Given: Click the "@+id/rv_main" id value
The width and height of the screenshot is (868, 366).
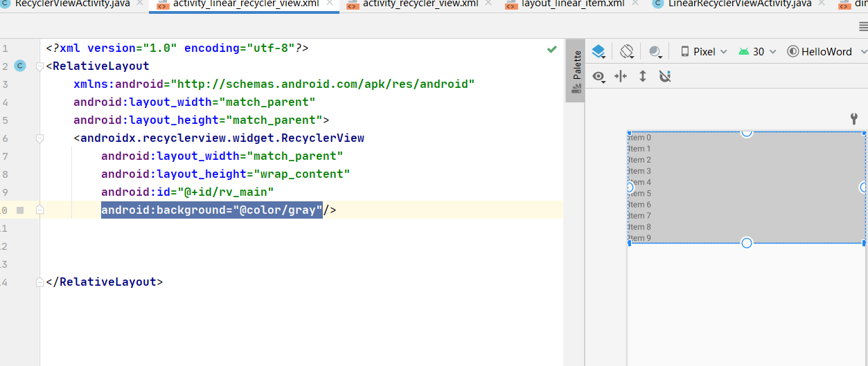Looking at the screenshot, I should pos(225,192).
